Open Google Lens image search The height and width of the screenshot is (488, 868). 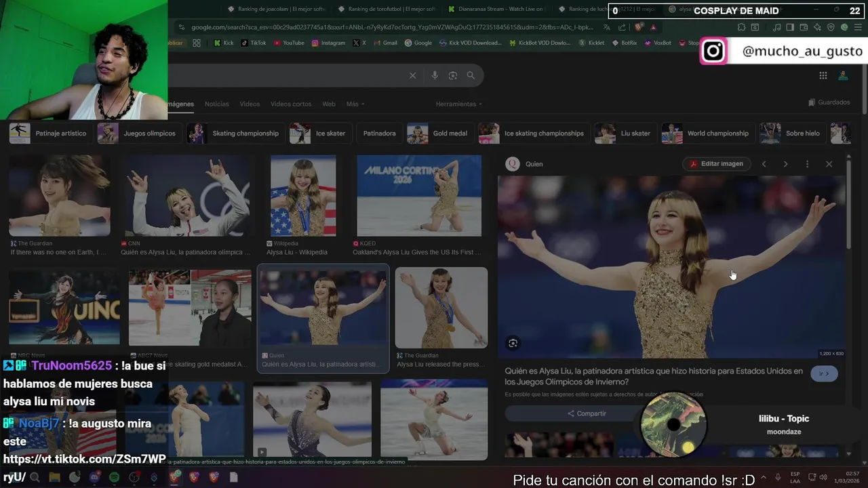(453, 75)
